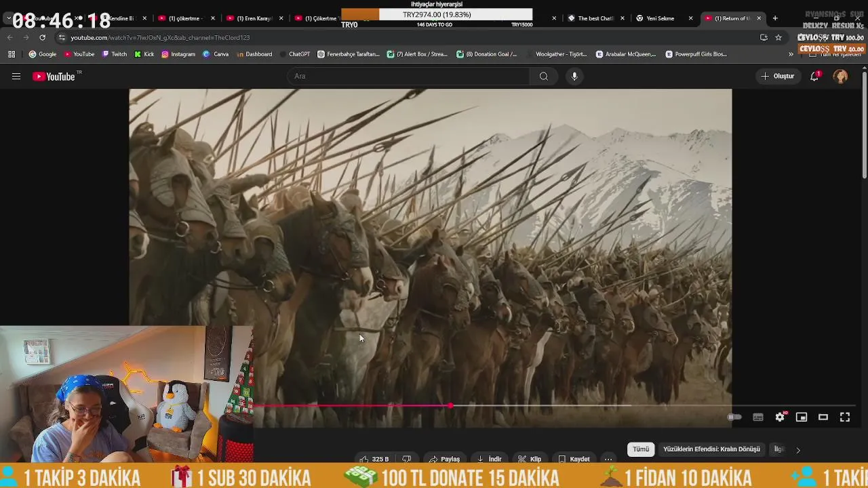Open the YouTube bookmark

coord(79,54)
